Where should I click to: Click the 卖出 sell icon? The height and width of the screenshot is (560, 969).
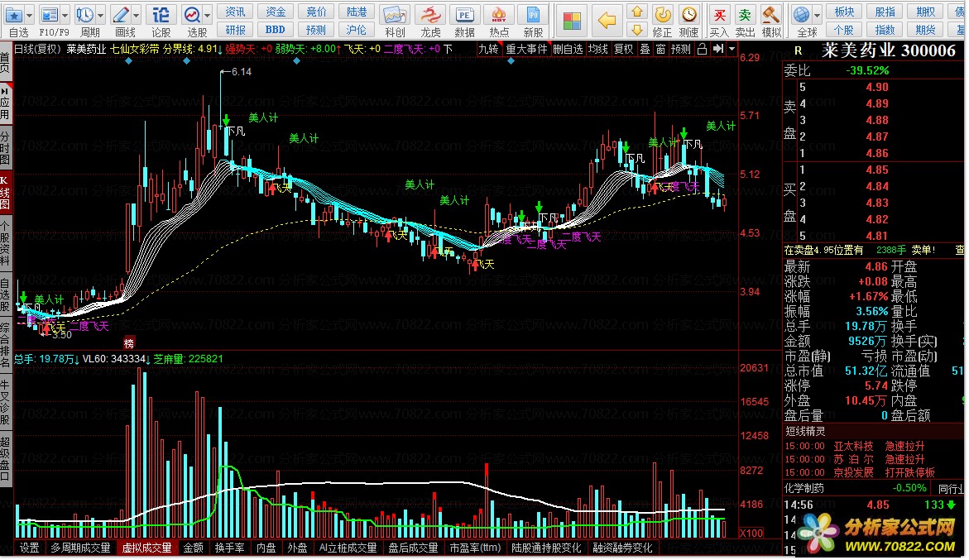tap(746, 15)
